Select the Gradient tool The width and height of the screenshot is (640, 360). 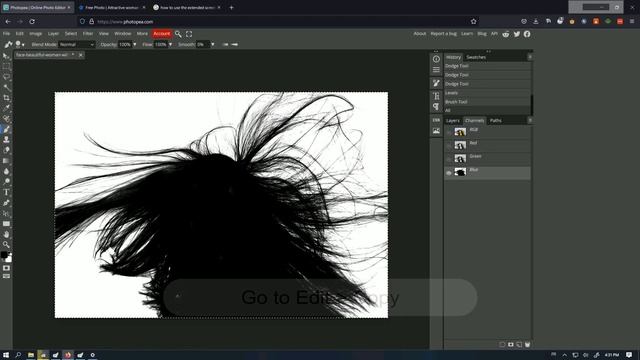tap(6, 161)
